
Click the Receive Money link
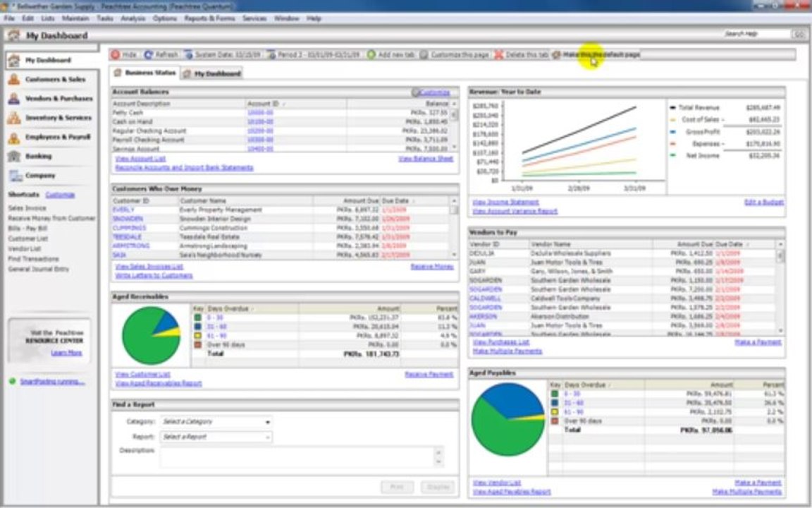[x=432, y=267]
